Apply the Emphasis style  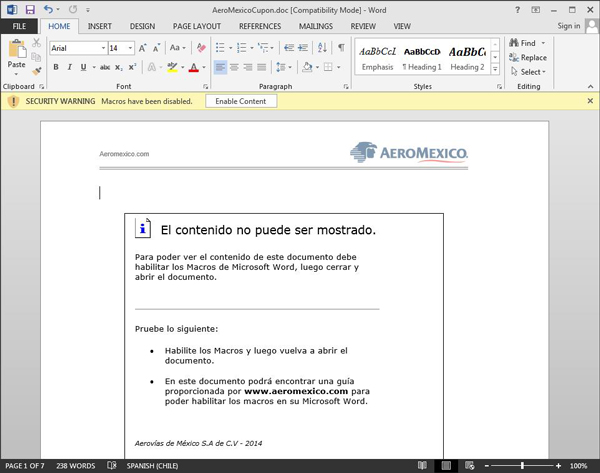pyautogui.click(x=377, y=59)
